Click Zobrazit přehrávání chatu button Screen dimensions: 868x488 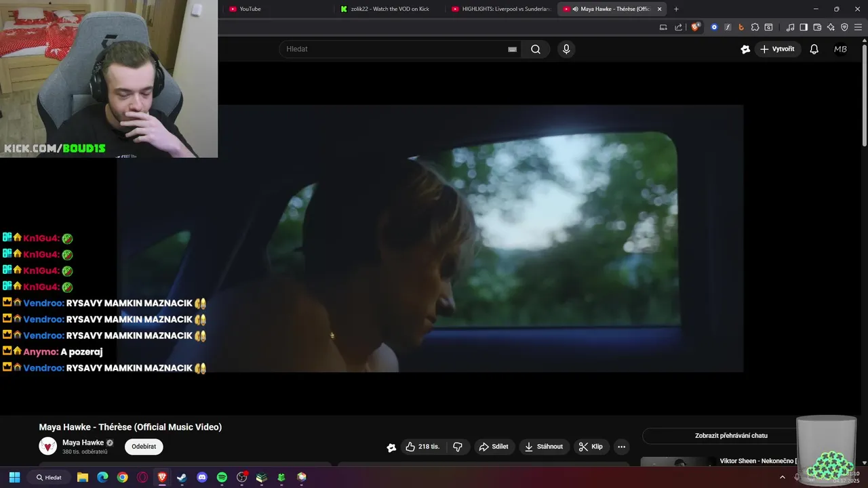click(x=731, y=436)
